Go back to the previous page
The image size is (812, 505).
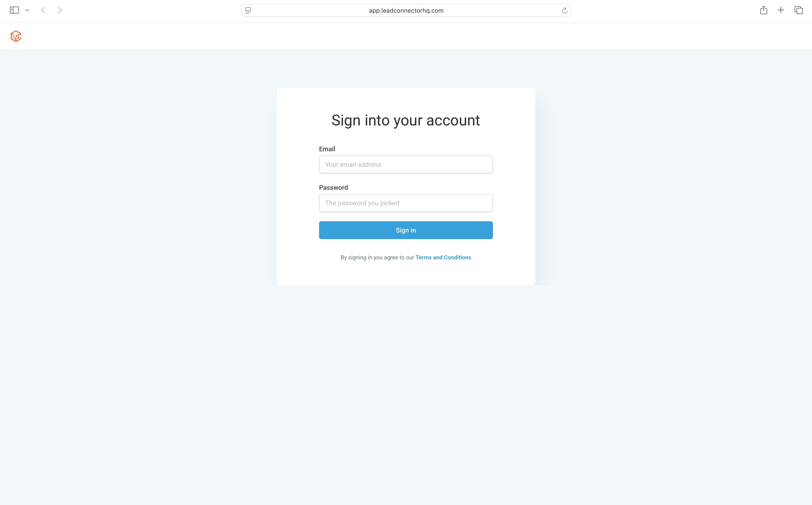[43, 10]
